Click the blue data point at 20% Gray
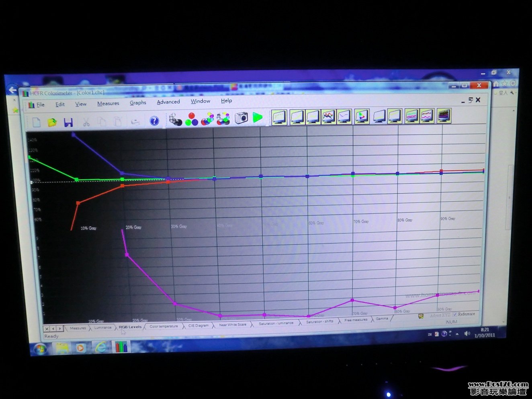The width and height of the screenshot is (532, 399). 122,174
